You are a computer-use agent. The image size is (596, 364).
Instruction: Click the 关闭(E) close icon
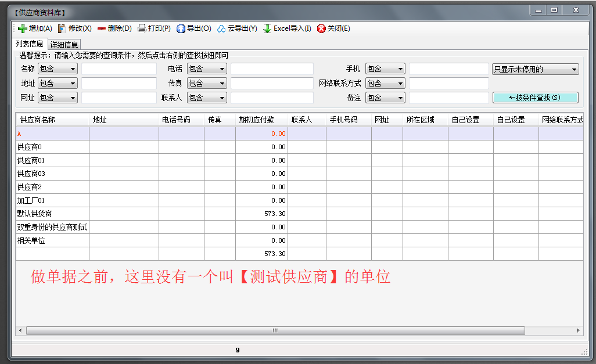click(x=321, y=28)
